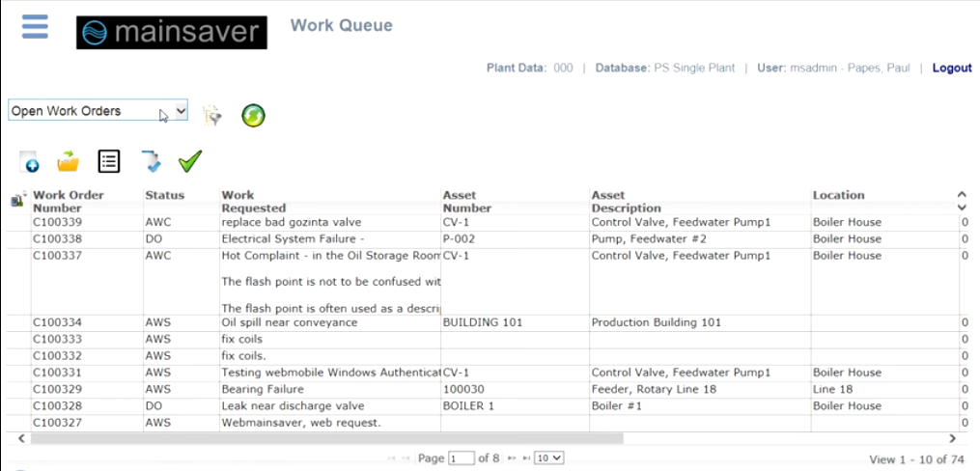Sort by Asset Description column header
Screen dimensions: 980x471
click(x=627, y=201)
